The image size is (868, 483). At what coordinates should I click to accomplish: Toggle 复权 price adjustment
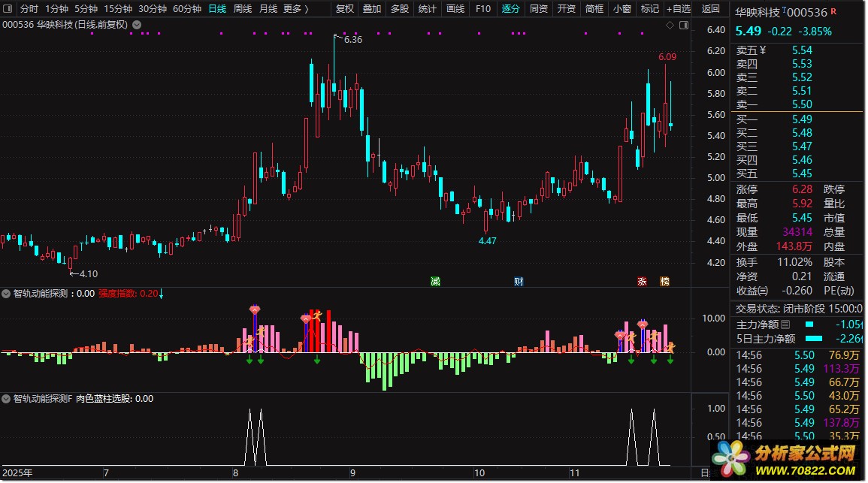point(344,9)
